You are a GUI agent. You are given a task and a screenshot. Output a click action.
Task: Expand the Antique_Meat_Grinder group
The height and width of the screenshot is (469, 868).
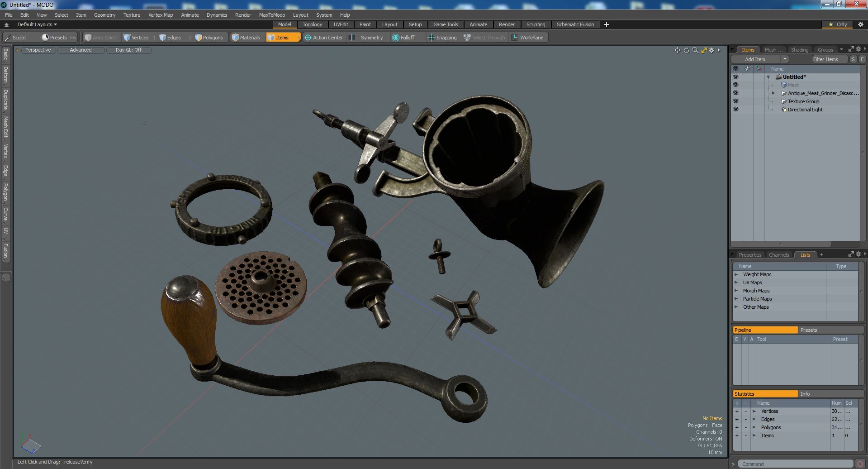coord(773,93)
